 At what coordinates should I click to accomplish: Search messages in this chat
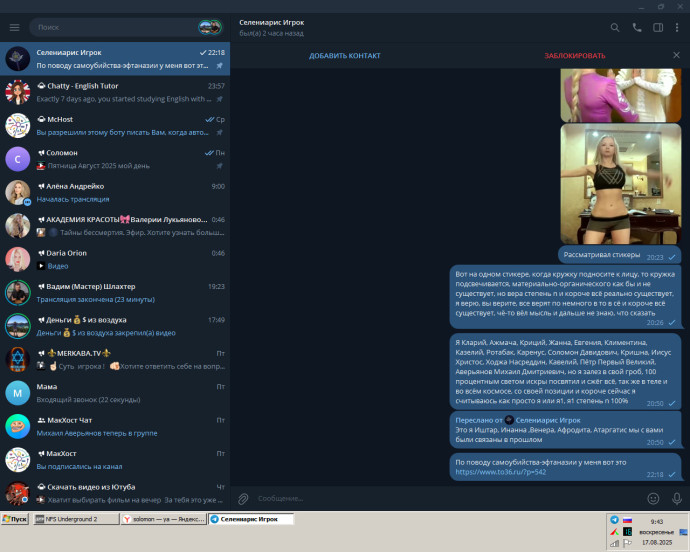[x=615, y=28]
